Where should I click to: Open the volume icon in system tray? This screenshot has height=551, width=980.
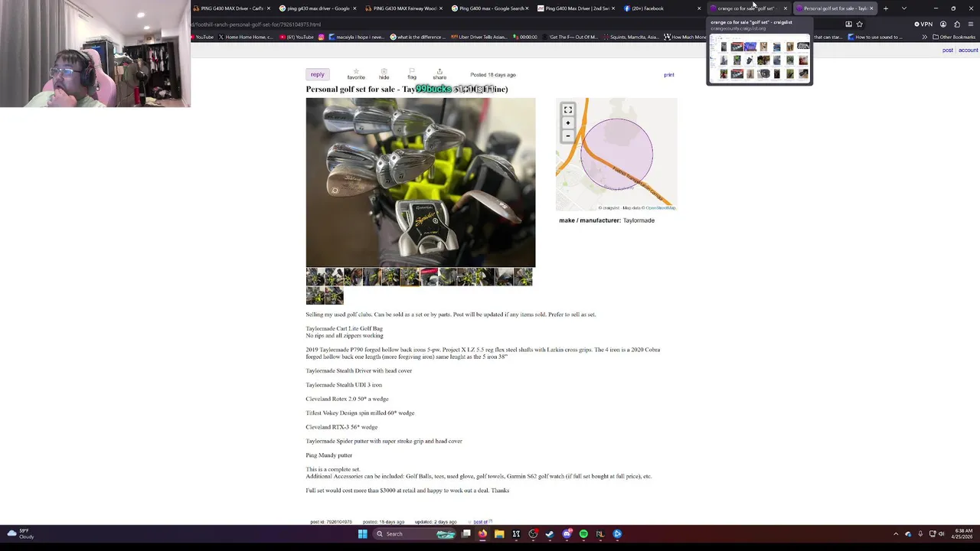[941, 533]
